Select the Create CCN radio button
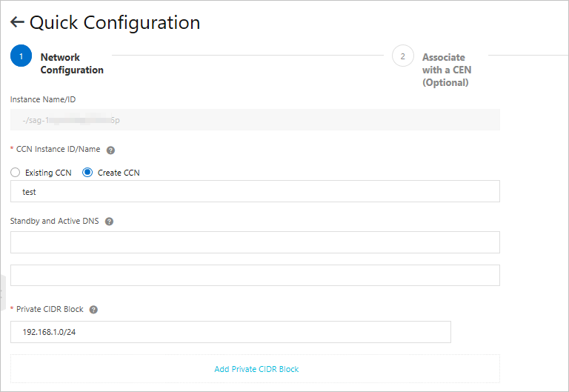 click(x=87, y=173)
